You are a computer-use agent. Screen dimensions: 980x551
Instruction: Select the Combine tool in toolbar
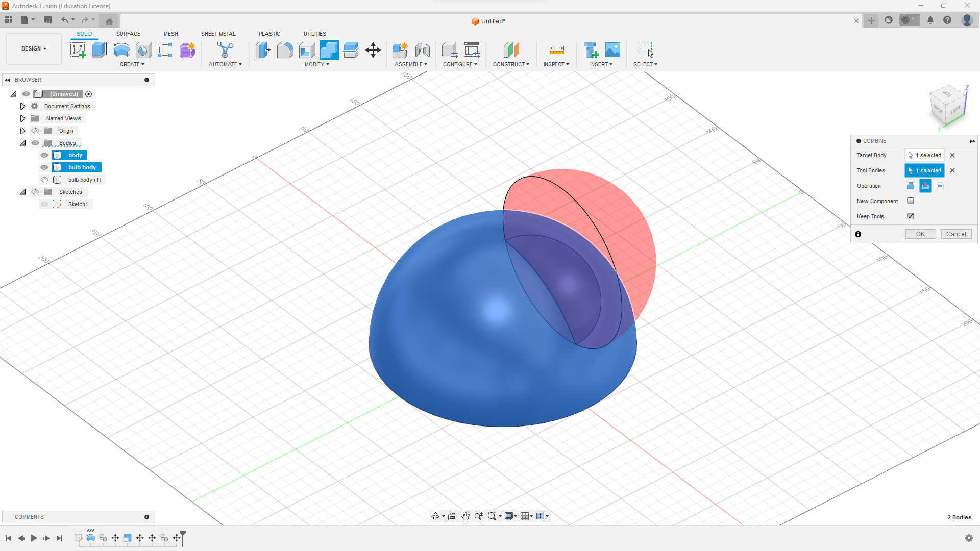click(x=329, y=50)
